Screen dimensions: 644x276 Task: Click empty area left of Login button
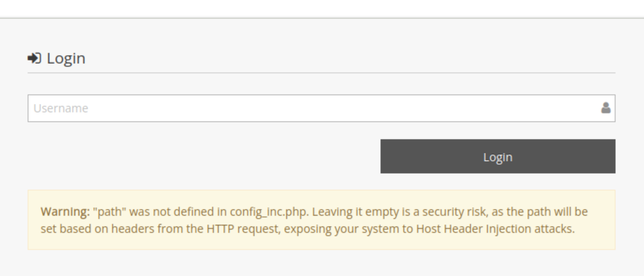[x=203, y=156]
